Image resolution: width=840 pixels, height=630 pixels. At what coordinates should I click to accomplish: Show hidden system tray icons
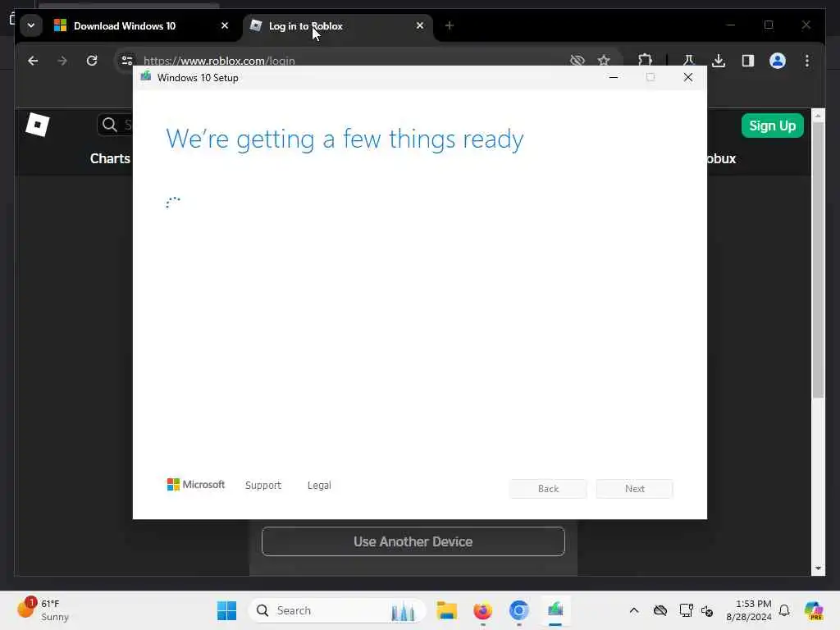(634, 610)
